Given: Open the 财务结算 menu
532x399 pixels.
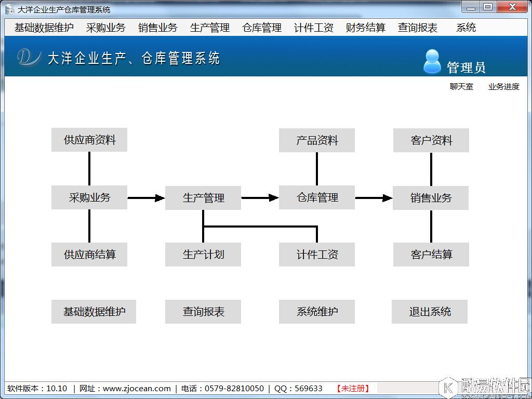Looking at the screenshot, I should (x=365, y=28).
